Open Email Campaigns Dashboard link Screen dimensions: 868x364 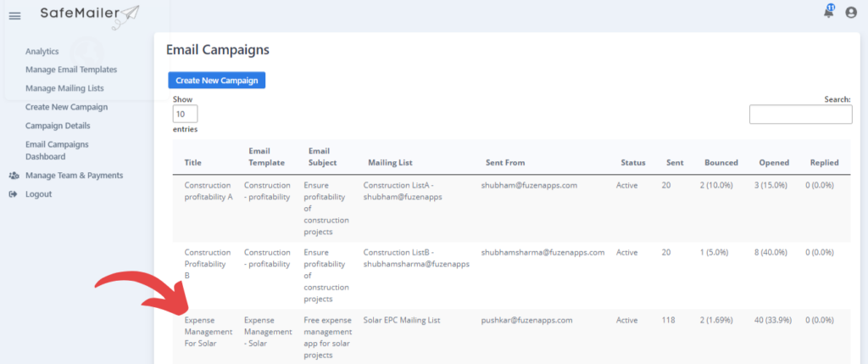coord(57,151)
